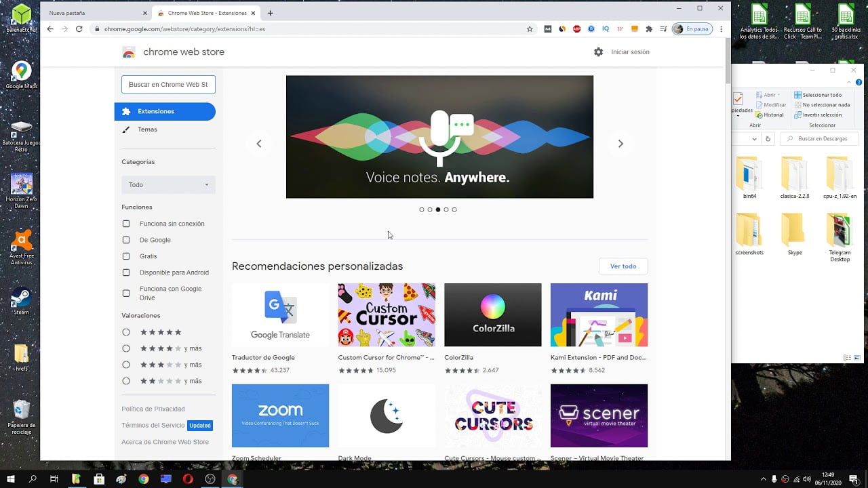Select the third carousel indicator dot
Viewport: 868px width, 488px height.
point(437,209)
